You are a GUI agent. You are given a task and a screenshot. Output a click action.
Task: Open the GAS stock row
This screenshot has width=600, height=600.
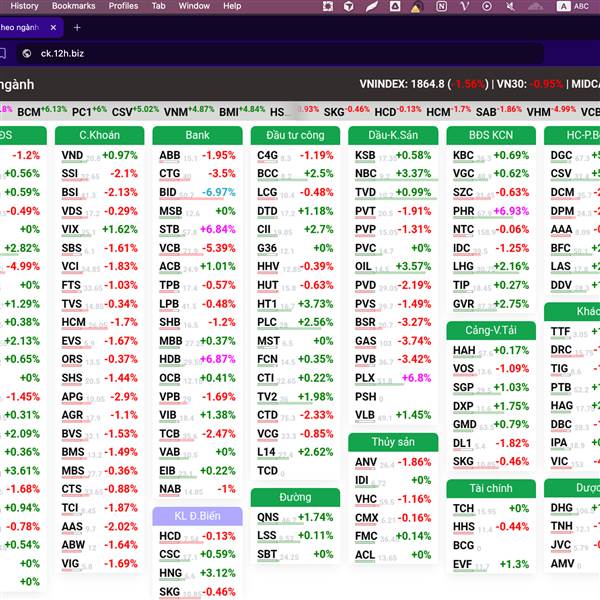coord(393,341)
